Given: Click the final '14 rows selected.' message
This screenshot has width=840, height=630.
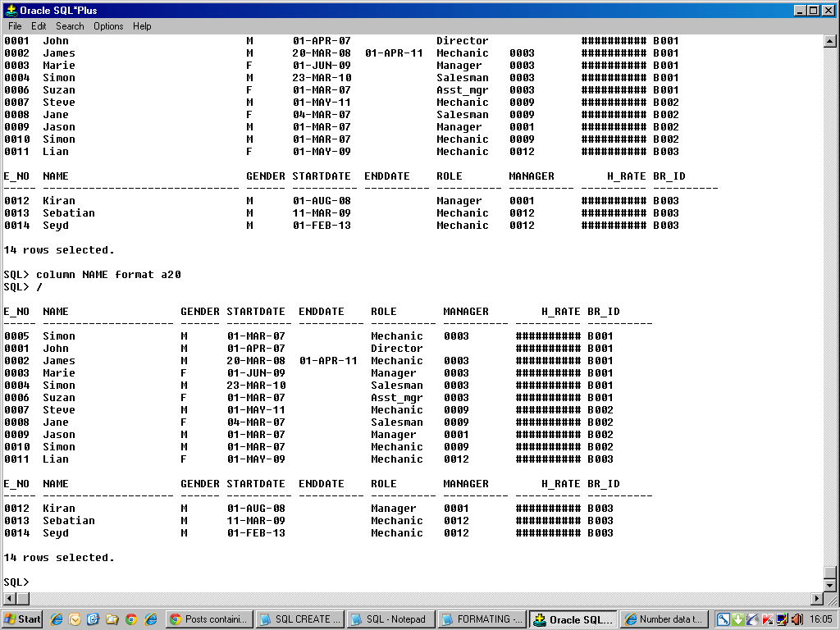Looking at the screenshot, I should [59, 558].
